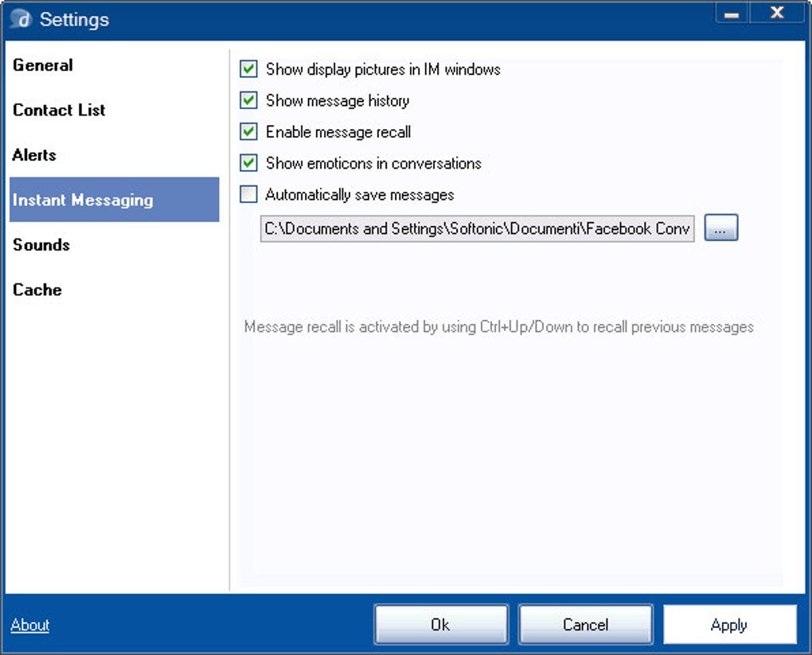Show the Cache settings
The height and width of the screenshot is (655, 812).
tap(37, 290)
